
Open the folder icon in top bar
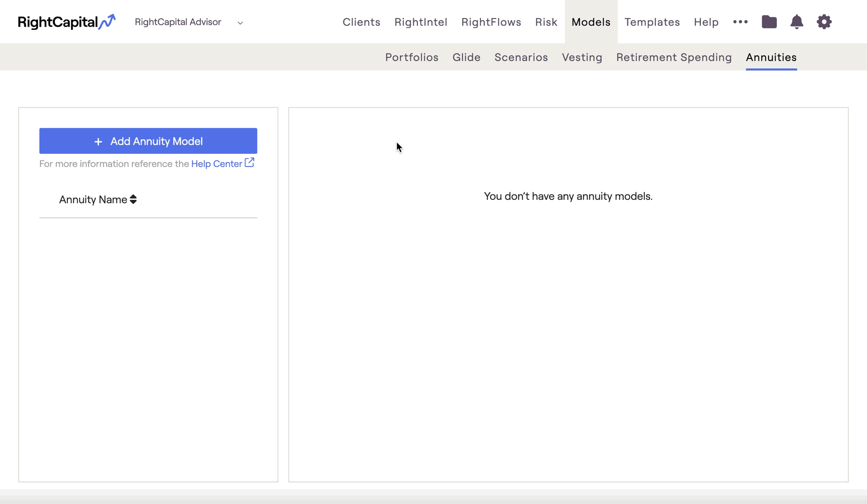[x=769, y=22]
